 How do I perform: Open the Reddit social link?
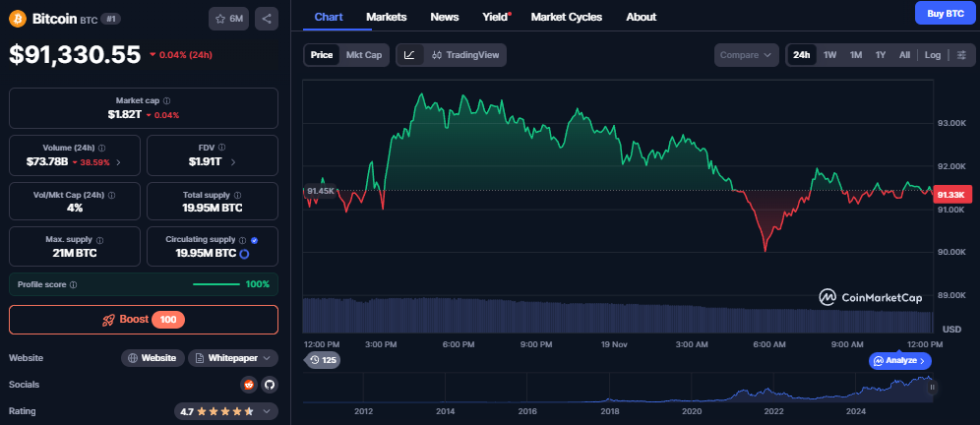coord(249,385)
